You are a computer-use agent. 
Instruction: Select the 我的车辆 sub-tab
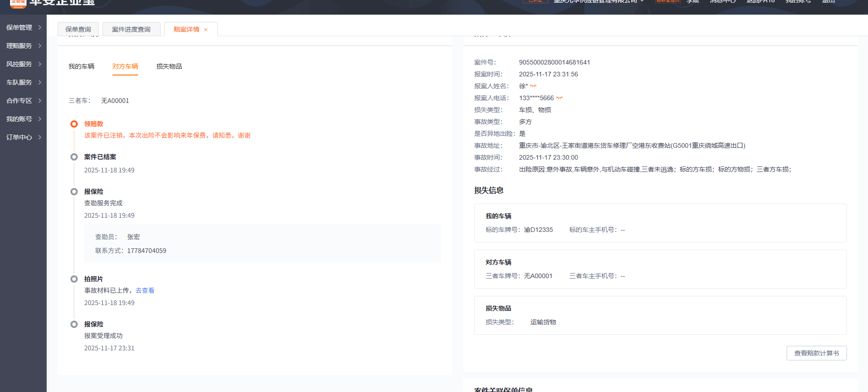point(81,66)
